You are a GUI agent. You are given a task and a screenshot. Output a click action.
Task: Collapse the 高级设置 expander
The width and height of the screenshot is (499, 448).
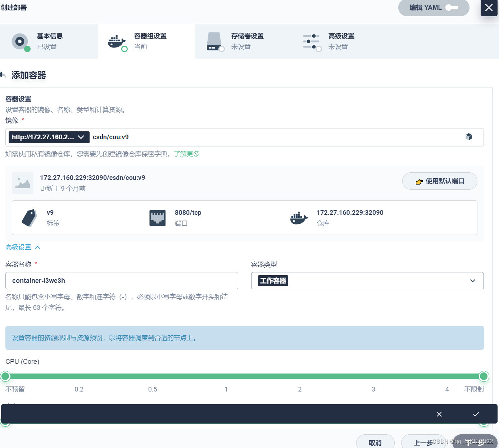(23, 247)
